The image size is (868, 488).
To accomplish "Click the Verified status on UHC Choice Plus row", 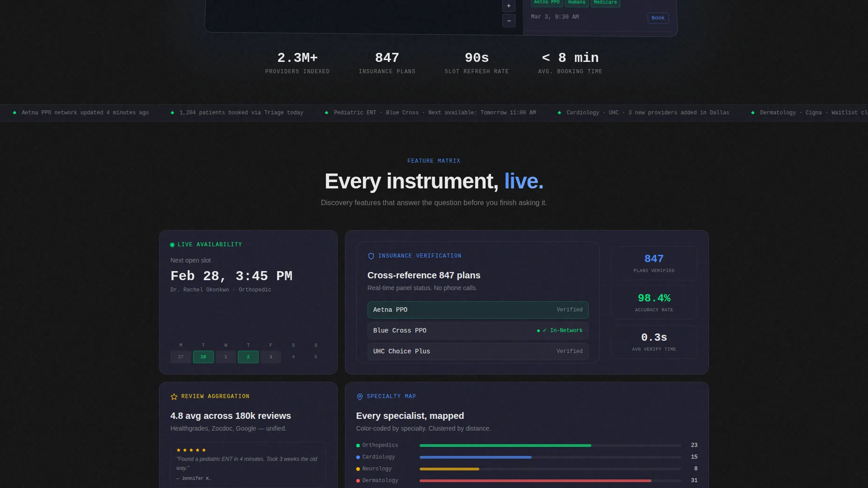I will pos(569,352).
